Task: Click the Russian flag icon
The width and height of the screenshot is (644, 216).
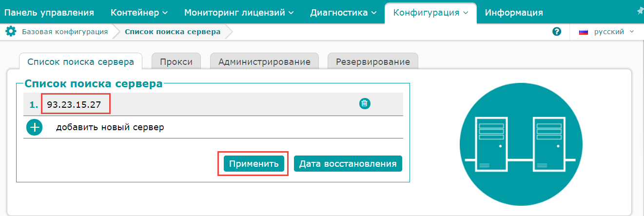Action: (x=583, y=32)
